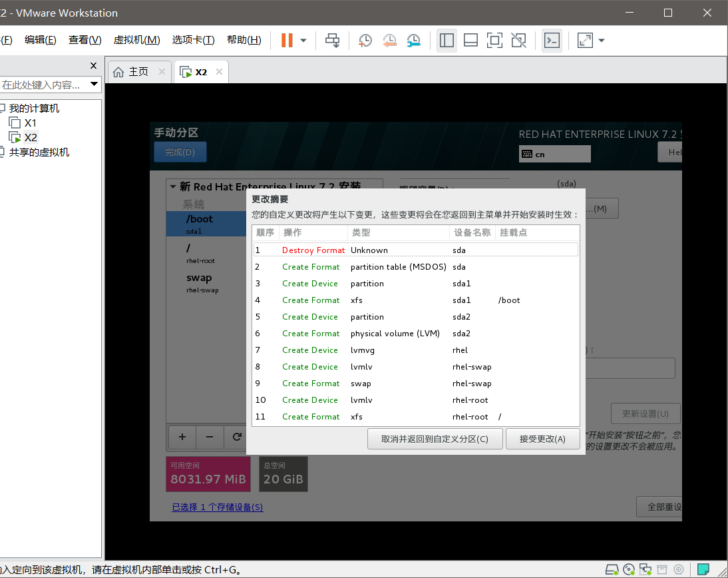728x578 pixels.
Task: Click the 完成(D) button
Action: click(180, 152)
